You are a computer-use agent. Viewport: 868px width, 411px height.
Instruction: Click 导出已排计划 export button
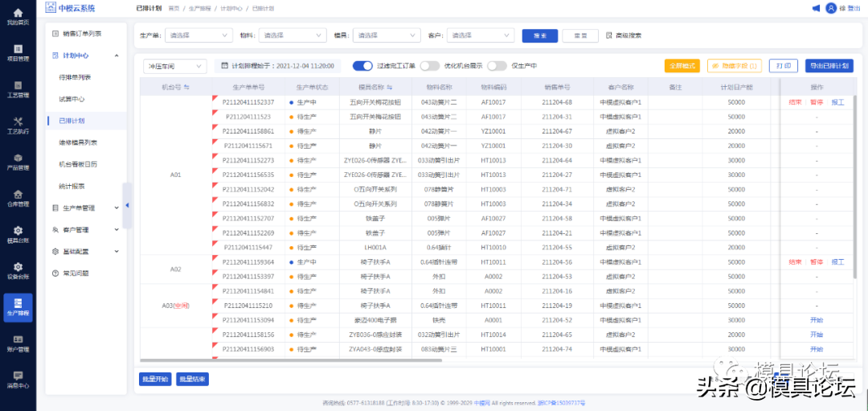[829, 66]
